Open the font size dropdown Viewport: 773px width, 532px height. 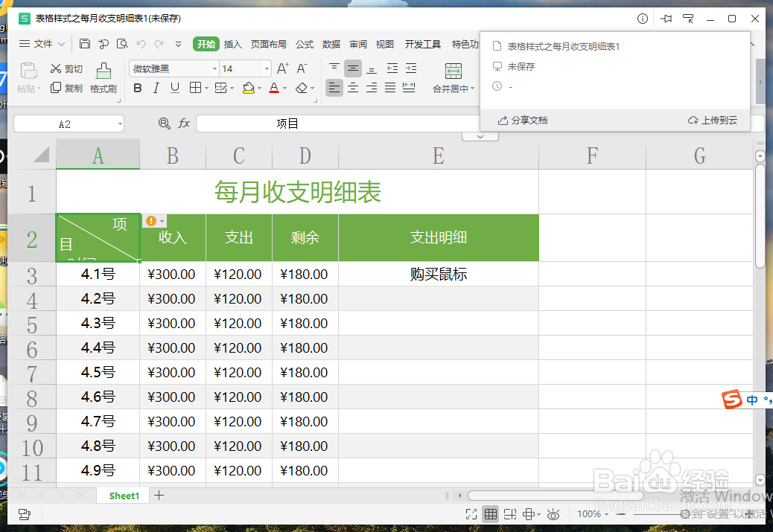[267, 68]
